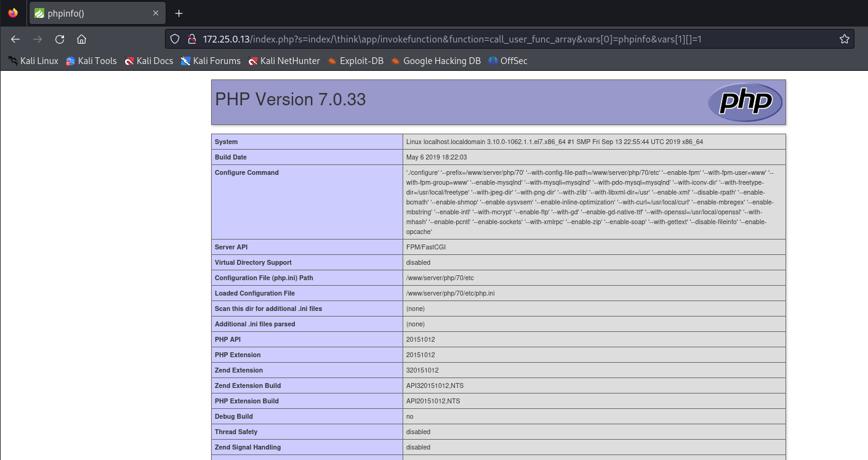Open the Kali Docs bookmark

(x=148, y=60)
